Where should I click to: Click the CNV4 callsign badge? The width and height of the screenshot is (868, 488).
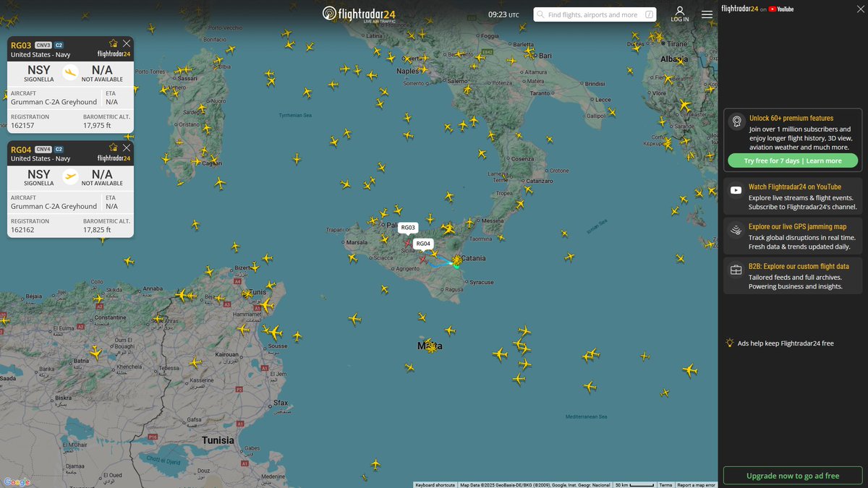[x=43, y=149]
